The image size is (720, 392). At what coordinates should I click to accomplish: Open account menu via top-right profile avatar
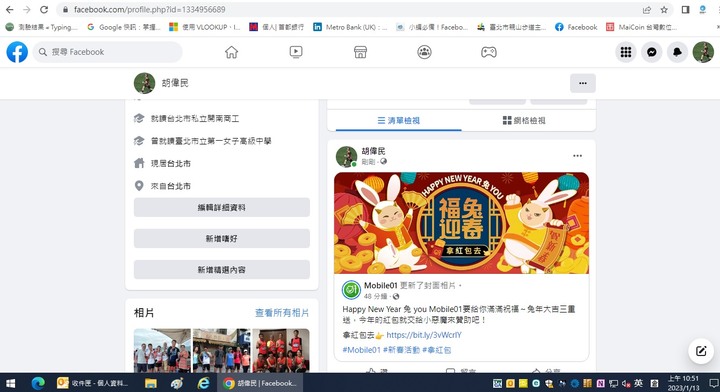point(703,52)
